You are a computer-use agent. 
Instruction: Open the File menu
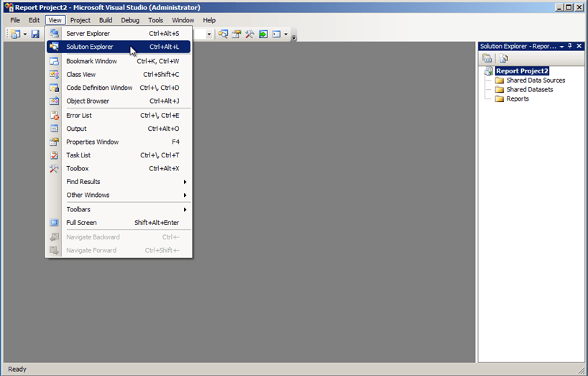15,20
